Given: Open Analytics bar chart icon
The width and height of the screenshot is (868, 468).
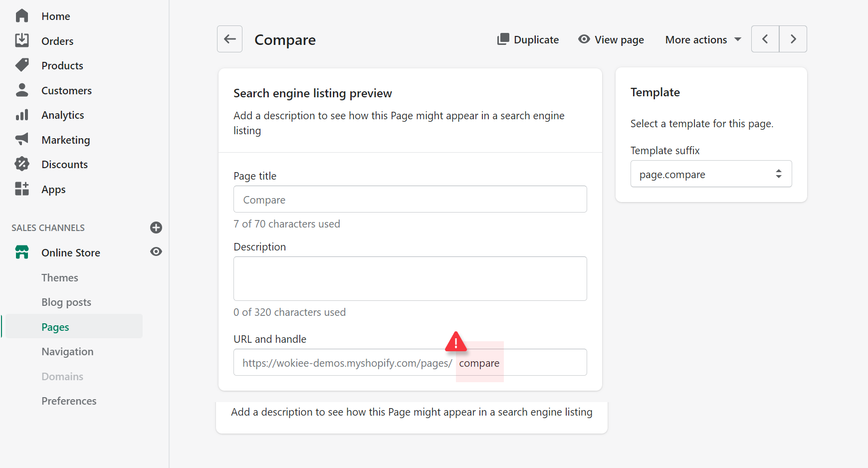Looking at the screenshot, I should pyautogui.click(x=22, y=115).
